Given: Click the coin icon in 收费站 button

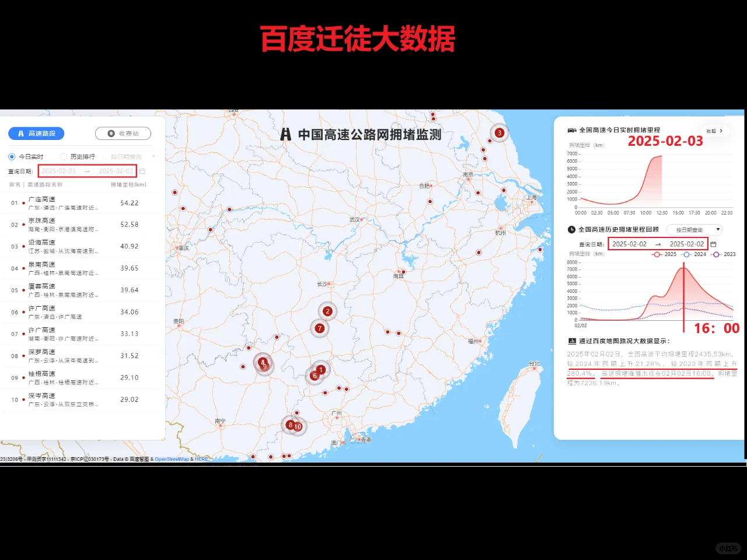Looking at the screenshot, I should (111, 134).
